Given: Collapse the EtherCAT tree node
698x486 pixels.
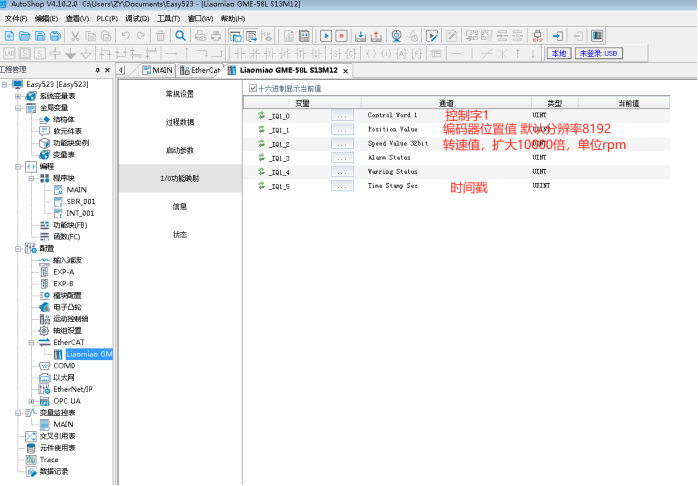Looking at the screenshot, I should tap(31, 342).
